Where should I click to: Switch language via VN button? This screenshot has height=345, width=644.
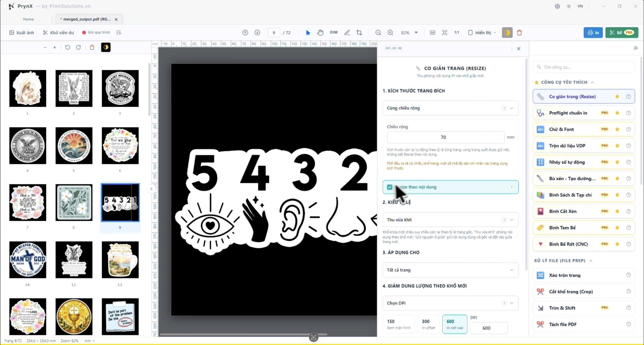click(580, 6)
